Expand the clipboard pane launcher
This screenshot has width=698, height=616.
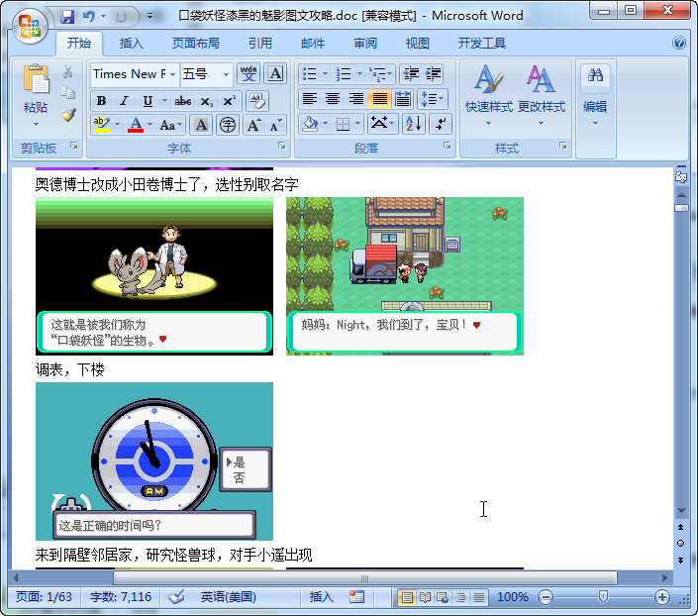[x=74, y=146]
